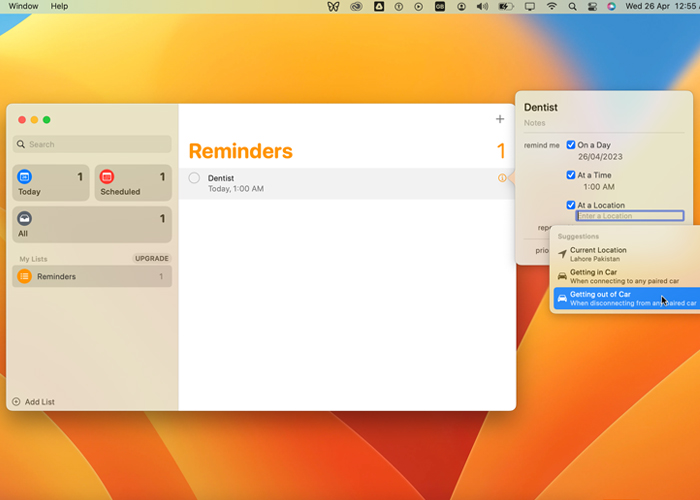Mark the Dentist reminder as complete
Screen dimensions: 700x500
pyautogui.click(x=194, y=178)
